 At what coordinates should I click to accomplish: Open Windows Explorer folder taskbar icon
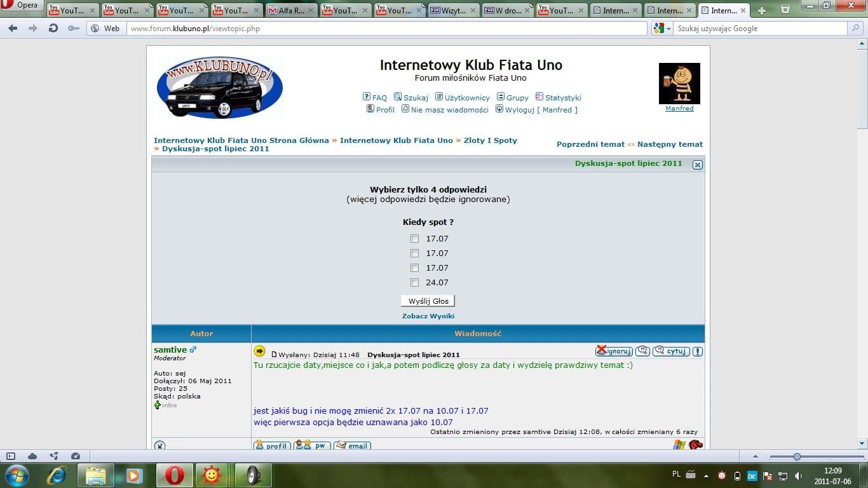[96, 475]
